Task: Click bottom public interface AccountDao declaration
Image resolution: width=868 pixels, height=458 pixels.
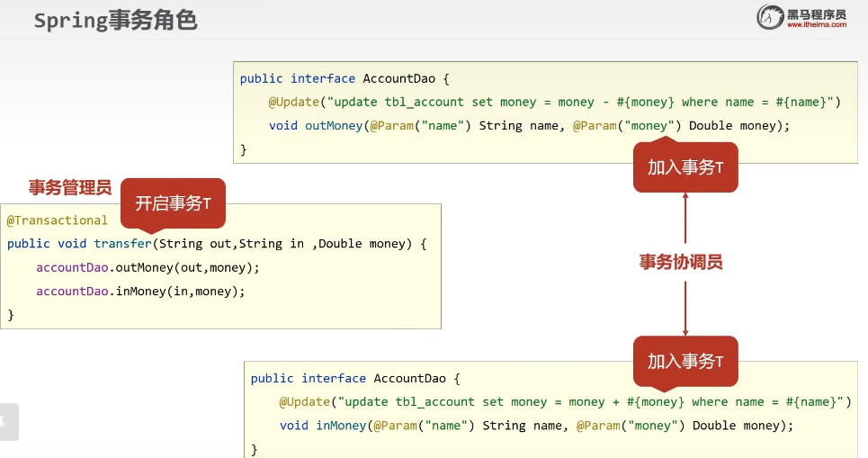Action: [355, 378]
